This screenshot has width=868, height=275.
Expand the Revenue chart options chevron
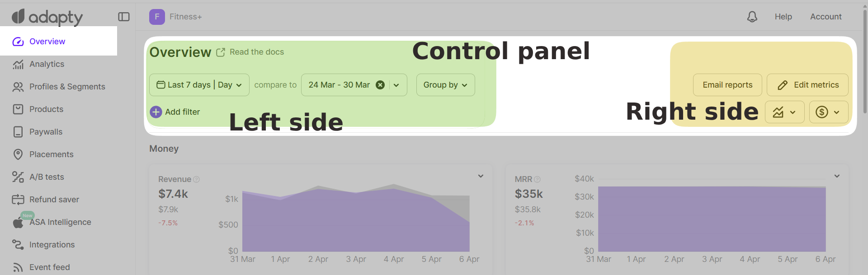(x=481, y=176)
